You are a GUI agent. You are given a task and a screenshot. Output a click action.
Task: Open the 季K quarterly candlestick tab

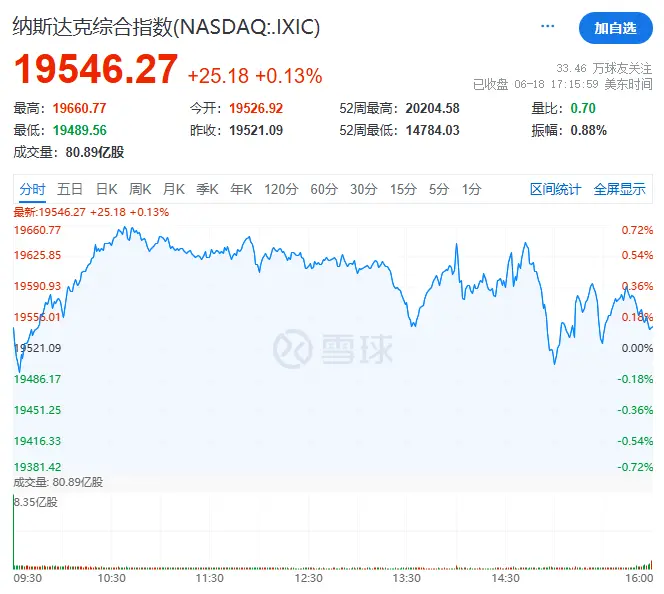[208, 189]
